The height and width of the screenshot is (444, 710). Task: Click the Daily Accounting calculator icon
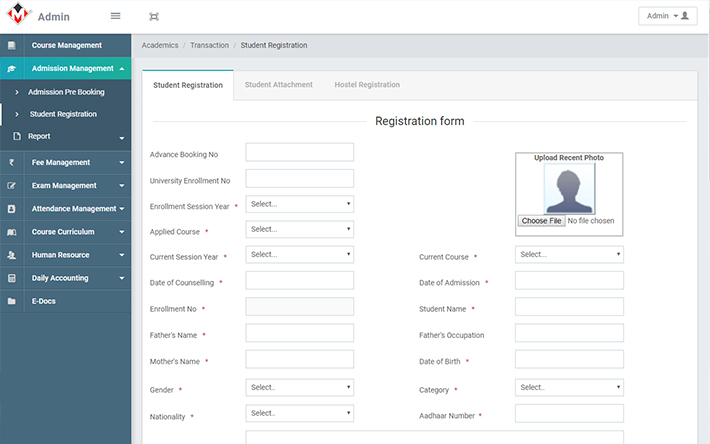pos(11,278)
